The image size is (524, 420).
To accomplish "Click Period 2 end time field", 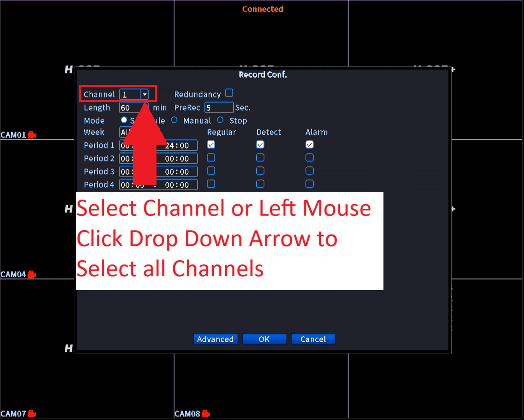I will [177, 159].
